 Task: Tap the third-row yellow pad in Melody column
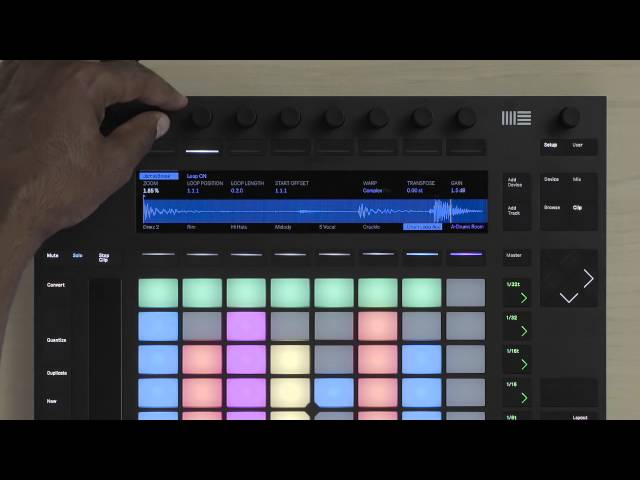(290, 360)
